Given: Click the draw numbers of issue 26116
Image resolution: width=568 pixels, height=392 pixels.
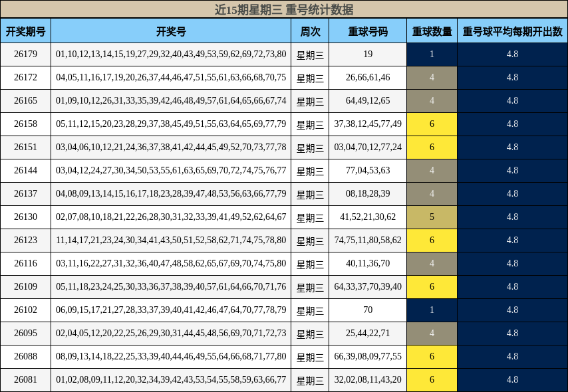Looking at the screenshot, I should (171, 263).
